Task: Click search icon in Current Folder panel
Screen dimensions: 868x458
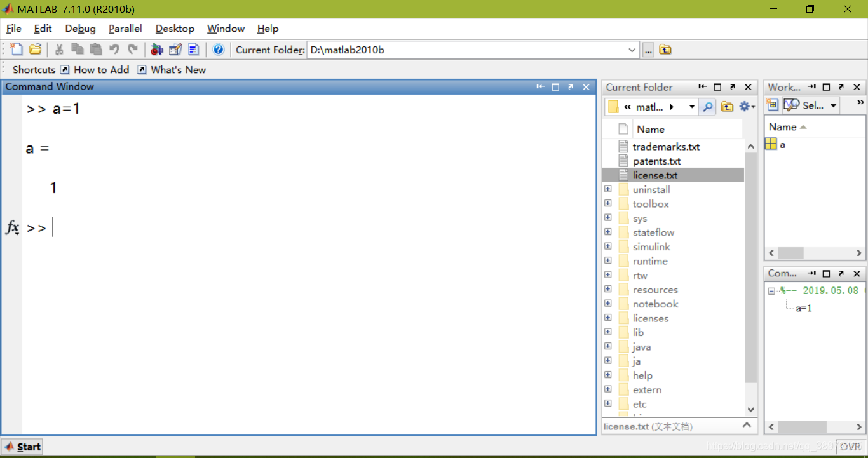Action: (707, 107)
